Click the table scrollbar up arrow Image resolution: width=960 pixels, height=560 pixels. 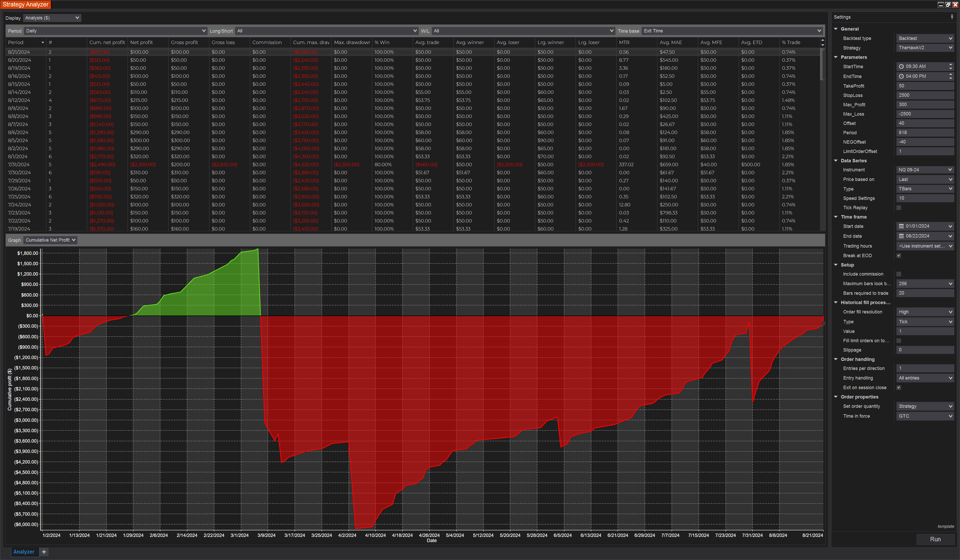(822, 40)
